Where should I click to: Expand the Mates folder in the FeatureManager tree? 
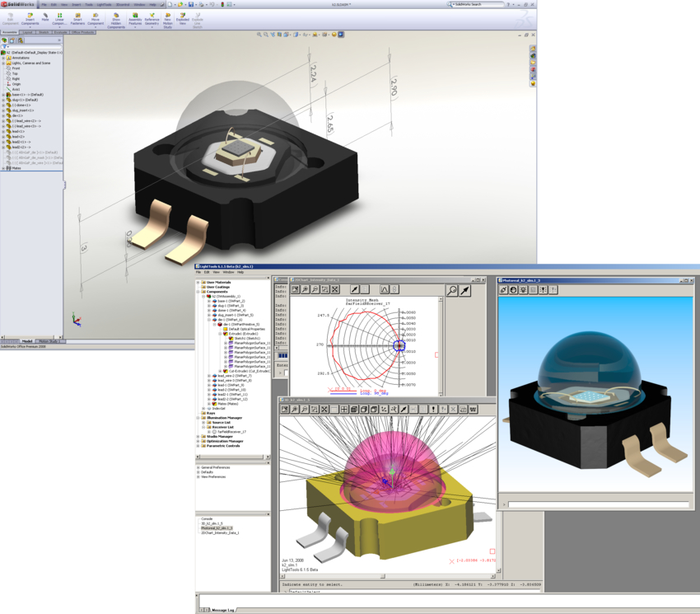pyautogui.click(x=4, y=168)
